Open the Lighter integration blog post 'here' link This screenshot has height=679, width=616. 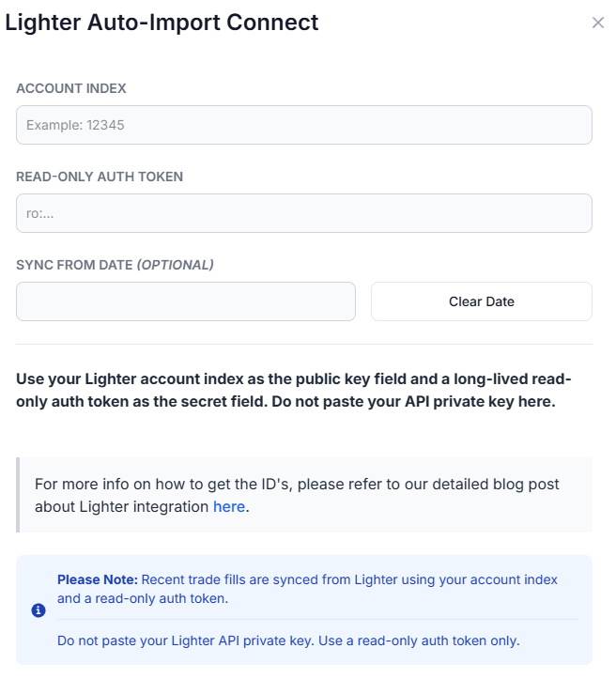[x=229, y=506]
